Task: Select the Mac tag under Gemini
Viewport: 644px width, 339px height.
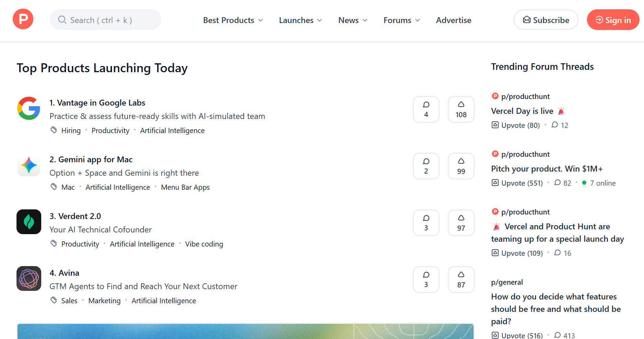Action: click(68, 187)
